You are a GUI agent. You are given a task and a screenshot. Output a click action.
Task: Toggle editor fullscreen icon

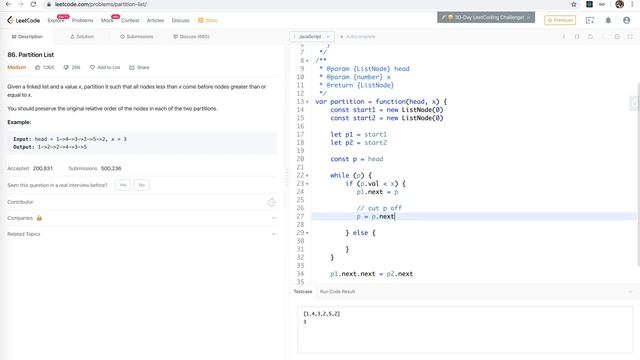[630, 37]
